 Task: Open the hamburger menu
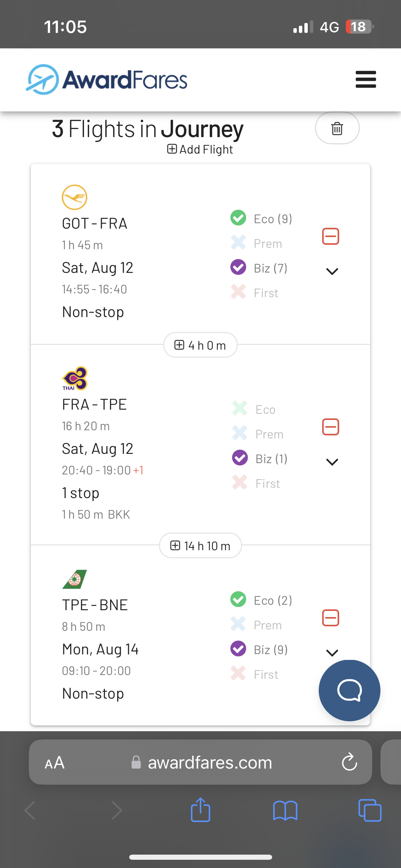[366, 80]
